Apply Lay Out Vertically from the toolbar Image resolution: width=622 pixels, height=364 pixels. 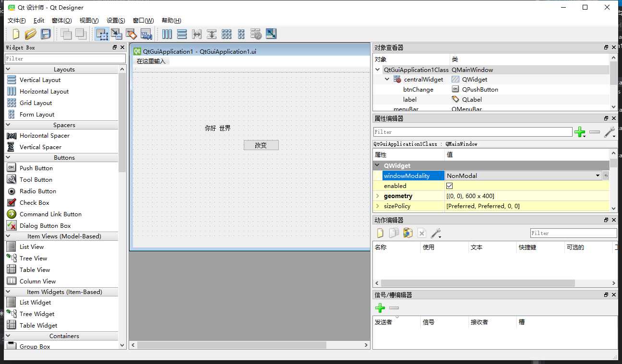182,34
